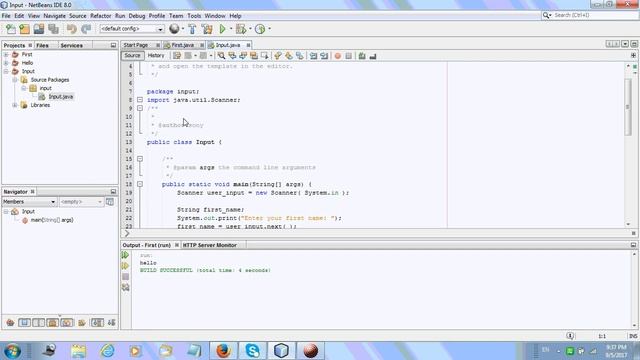Click the Last Edit icon in editor toolbar
Image resolution: width=640 pixels, height=360 pixels.
177,56
